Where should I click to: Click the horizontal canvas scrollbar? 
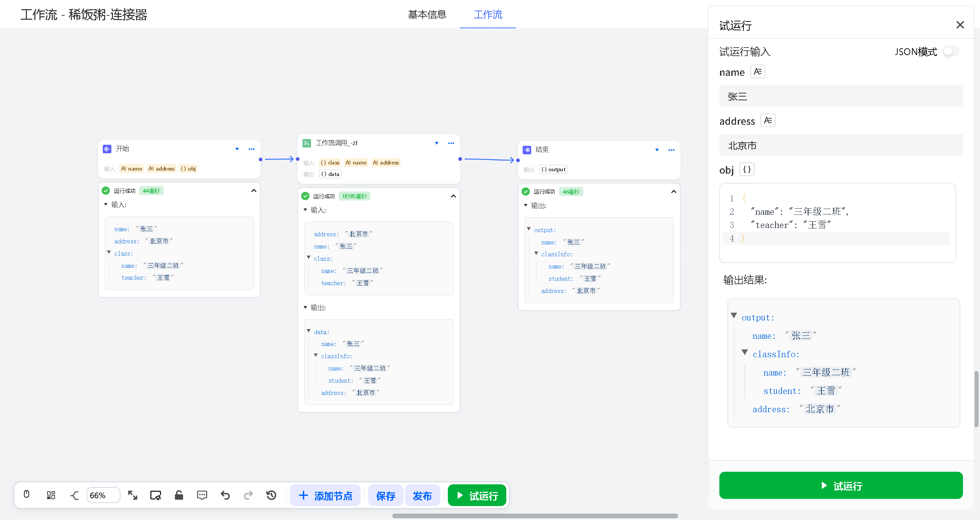[x=535, y=516]
